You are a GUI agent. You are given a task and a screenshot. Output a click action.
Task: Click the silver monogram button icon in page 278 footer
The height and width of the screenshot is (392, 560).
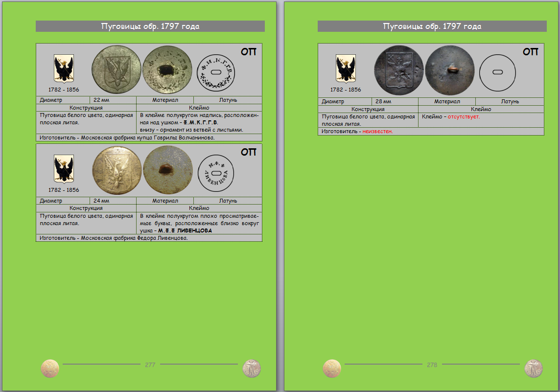click(534, 368)
